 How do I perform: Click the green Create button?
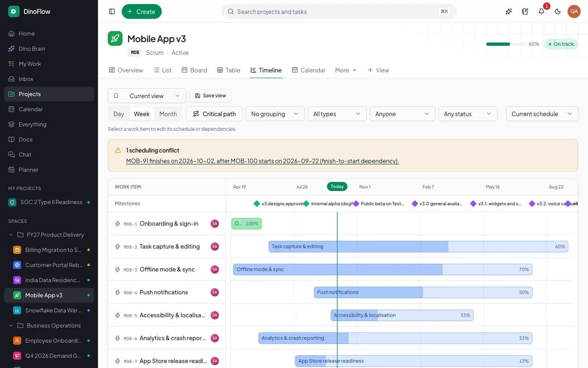(x=141, y=11)
